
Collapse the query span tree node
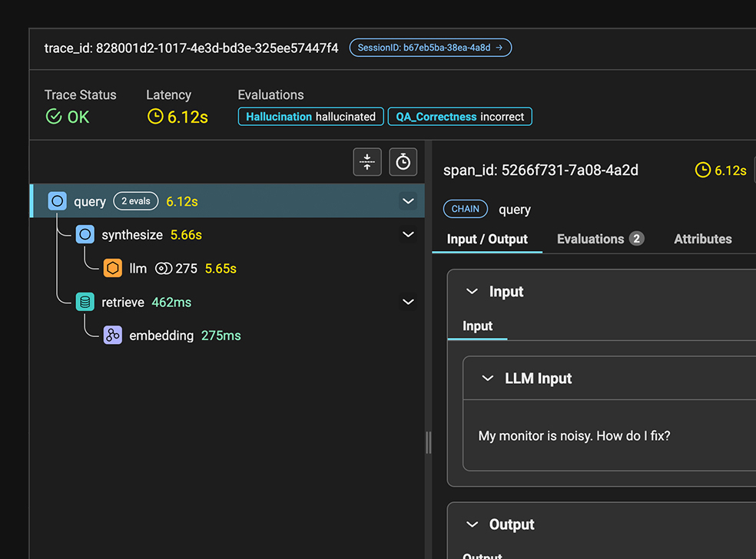[x=408, y=201]
